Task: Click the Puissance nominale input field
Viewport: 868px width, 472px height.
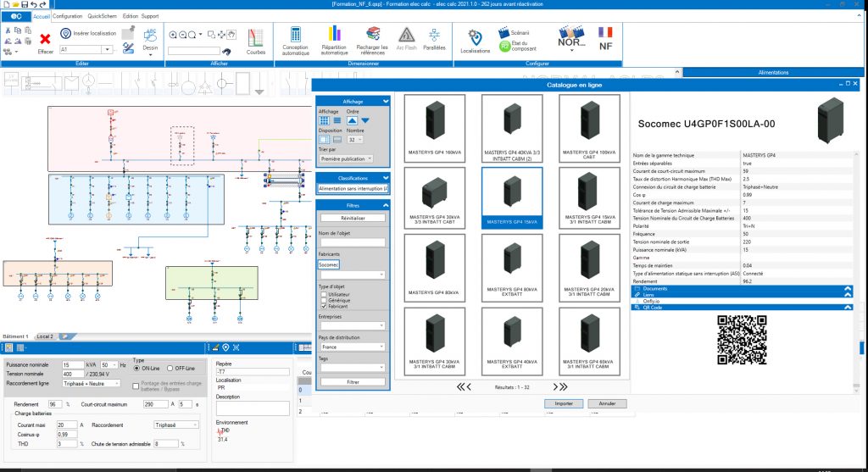Action: [x=71, y=364]
